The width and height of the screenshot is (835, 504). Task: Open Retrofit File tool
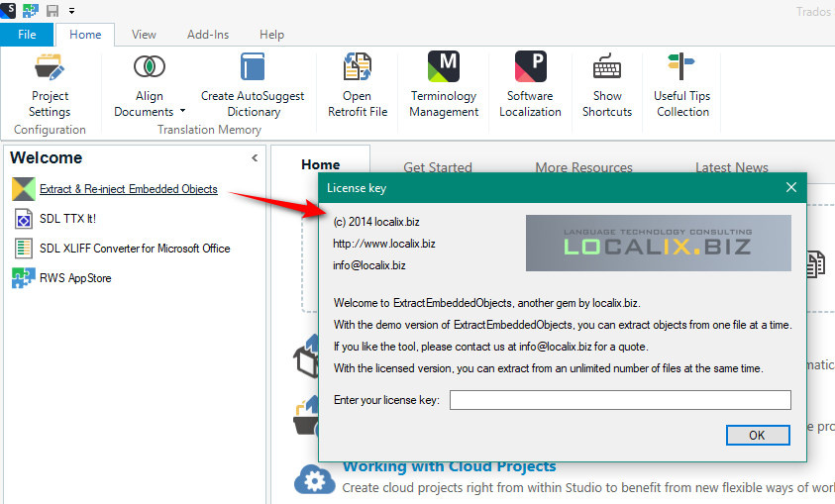pyautogui.click(x=358, y=85)
